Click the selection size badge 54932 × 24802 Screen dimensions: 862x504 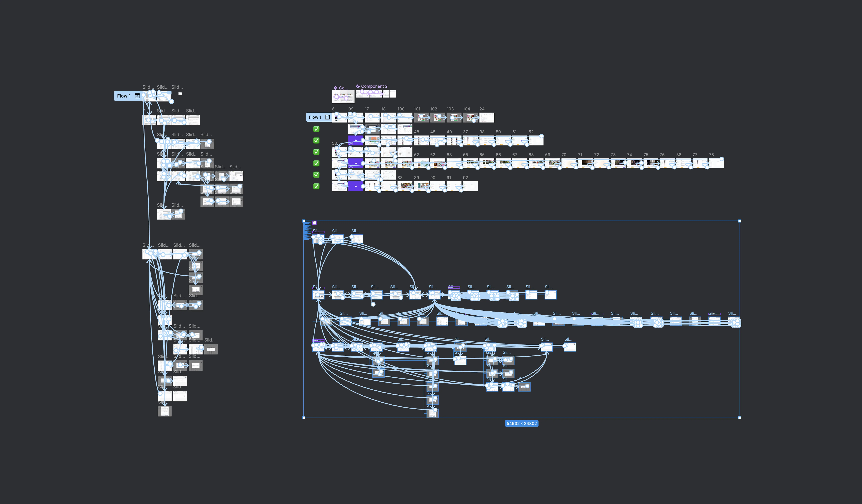[x=522, y=424]
